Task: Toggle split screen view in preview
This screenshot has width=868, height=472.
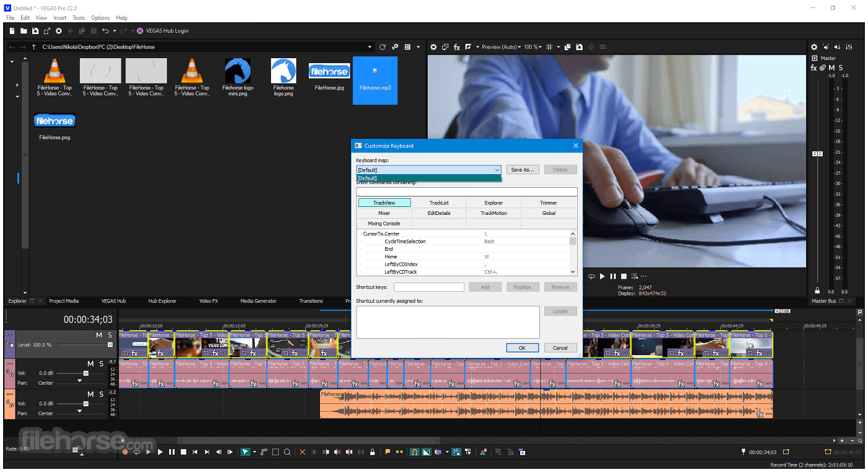Action: tap(469, 47)
